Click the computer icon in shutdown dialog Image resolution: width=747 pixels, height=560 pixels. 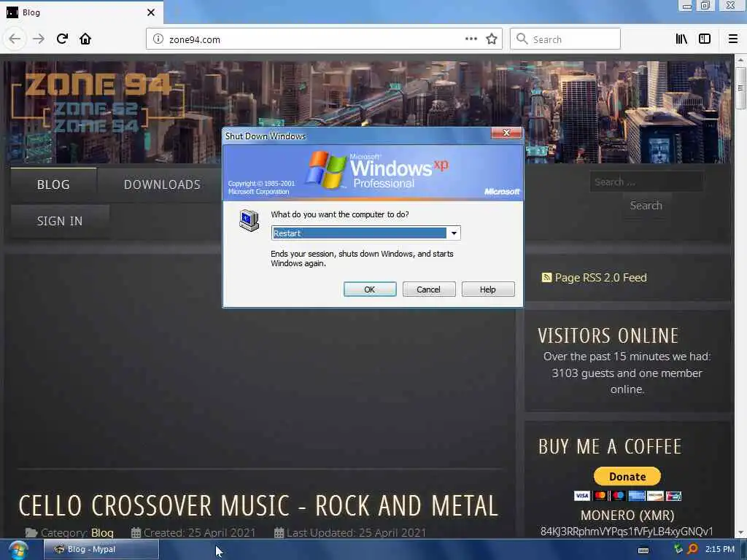249,220
